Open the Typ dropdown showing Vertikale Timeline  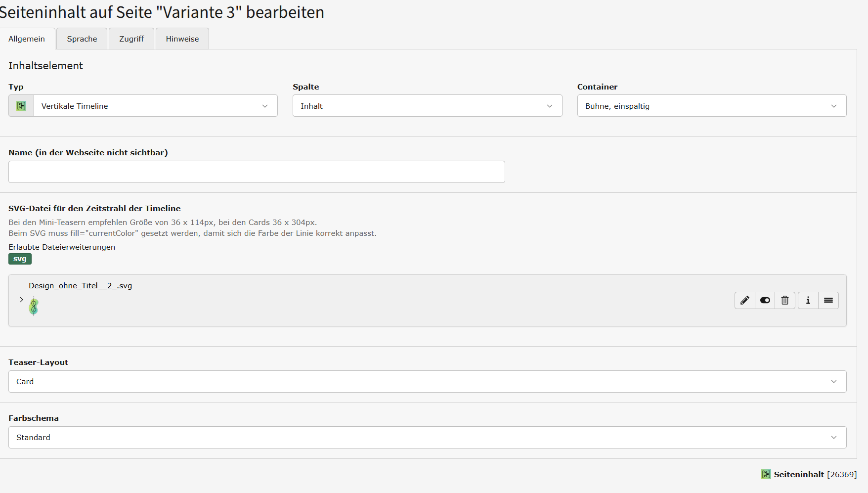(x=155, y=106)
